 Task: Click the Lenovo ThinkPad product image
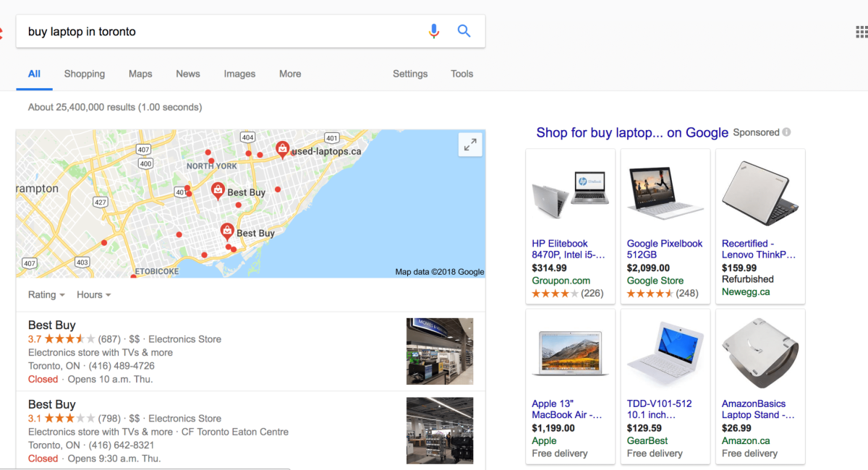tap(759, 193)
